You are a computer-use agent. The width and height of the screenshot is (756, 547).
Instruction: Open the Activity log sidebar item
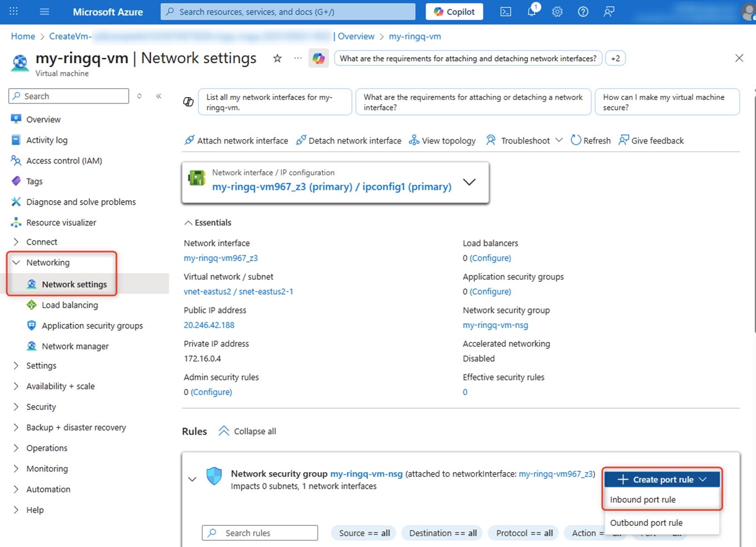[x=46, y=140]
